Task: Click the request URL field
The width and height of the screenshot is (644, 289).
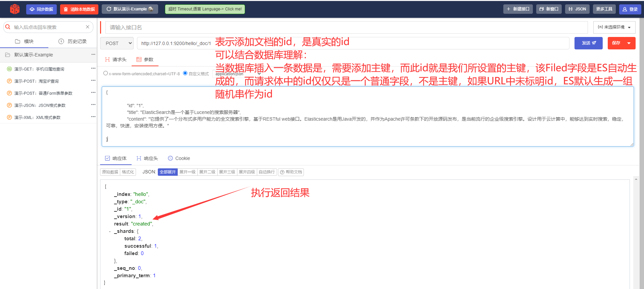Action: tap(353, 43)
